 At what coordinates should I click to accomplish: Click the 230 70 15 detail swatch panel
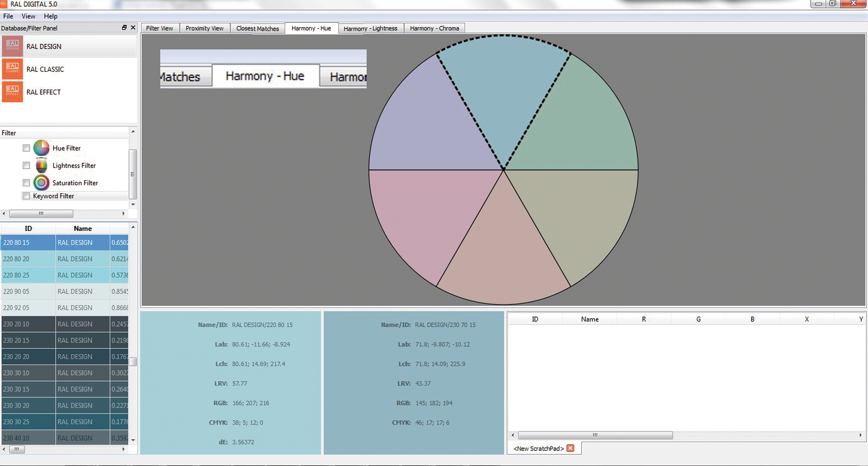click(x=414, y=383)
